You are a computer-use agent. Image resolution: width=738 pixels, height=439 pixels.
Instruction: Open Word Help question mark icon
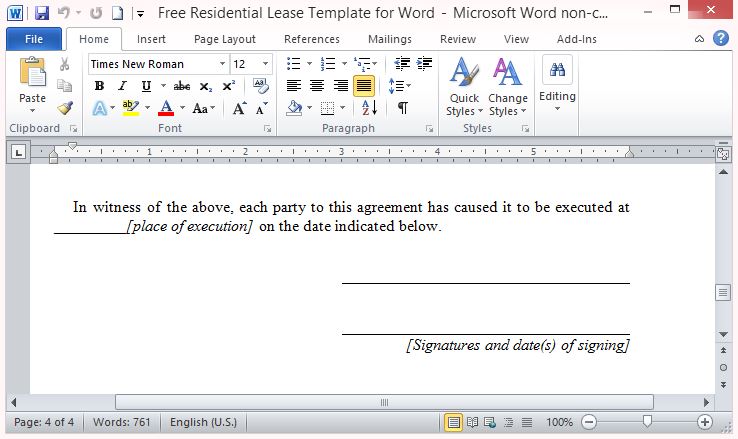721,38
